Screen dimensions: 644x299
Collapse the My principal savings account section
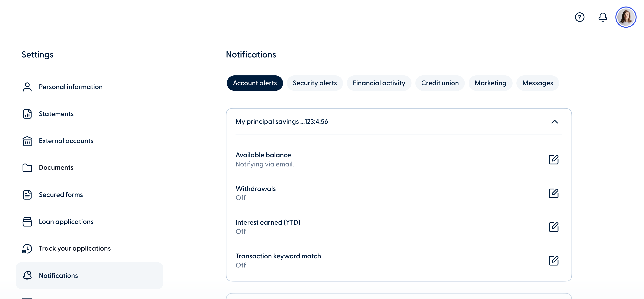555,122
